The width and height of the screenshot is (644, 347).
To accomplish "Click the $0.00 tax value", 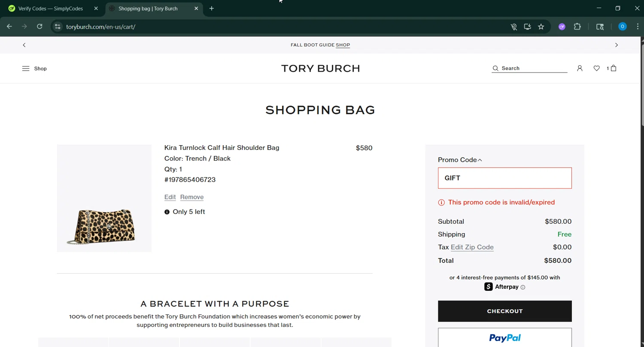I will (562, 247).
